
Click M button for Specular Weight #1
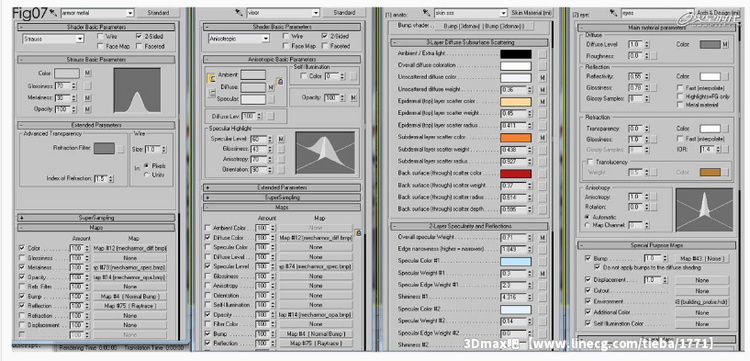(542, 273)
